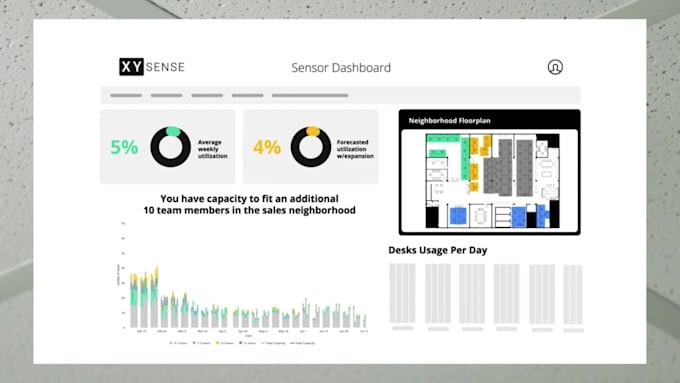This screenshot has width=680, height=383.
Task: Click the Average weekly utilization label
Action: [x=212, y=149]
